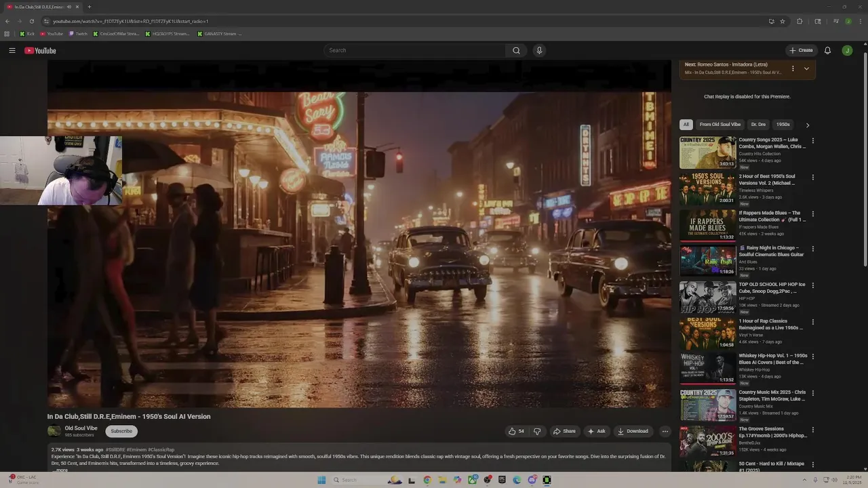Start voice search with the microphone icon

point(539,50)
